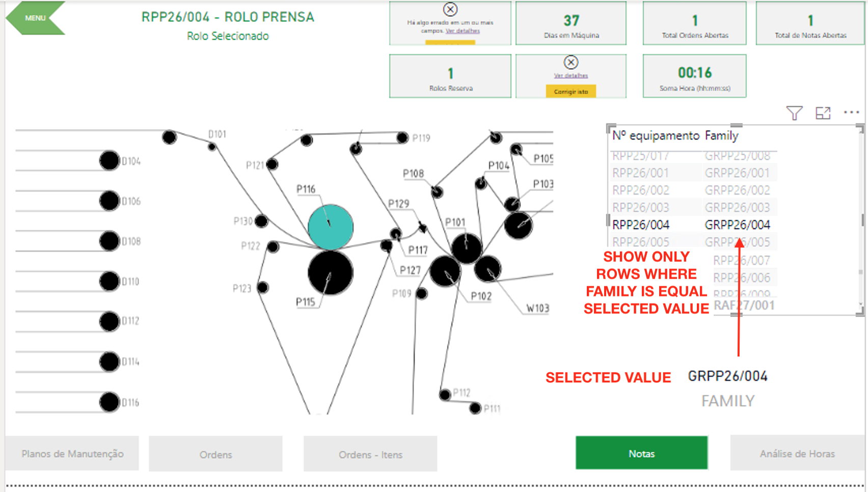
Task: Select the 'Rolos Reserva' card
Action: (450, 76)
